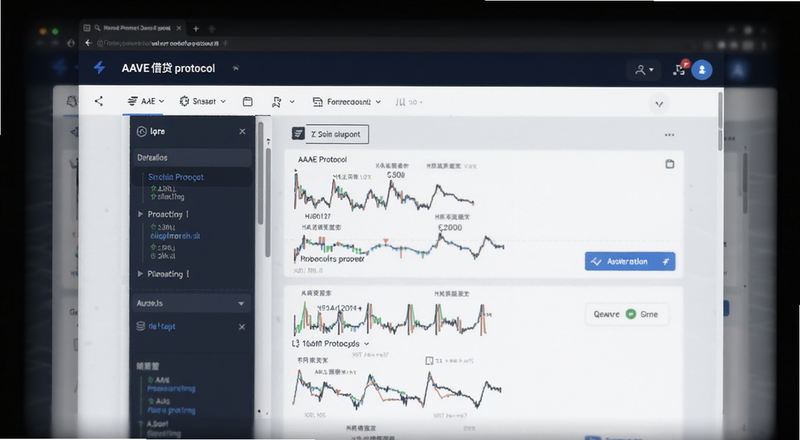Click the browser address bar
The height and width of the screenshot is (440, 800).
159,43
